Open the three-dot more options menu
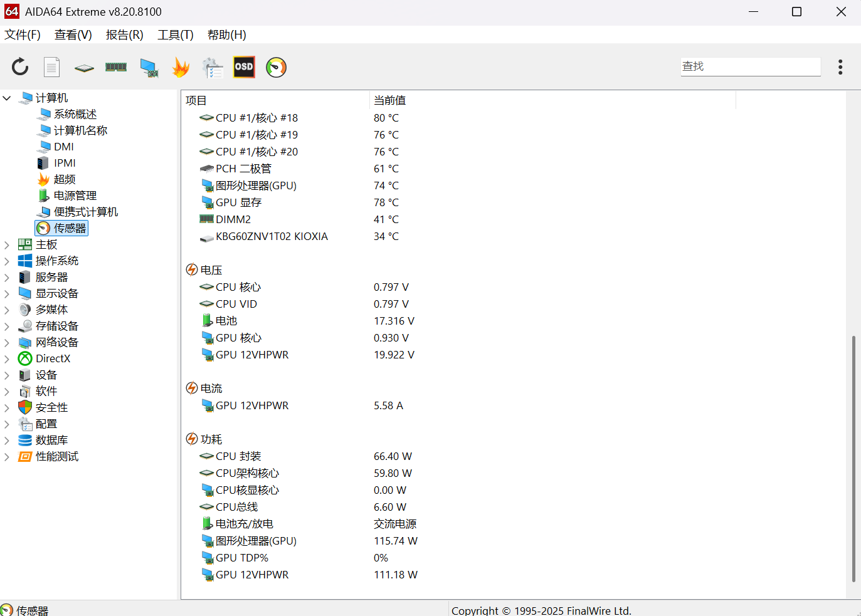Screen dimensions: 861x616 point(840,67)
